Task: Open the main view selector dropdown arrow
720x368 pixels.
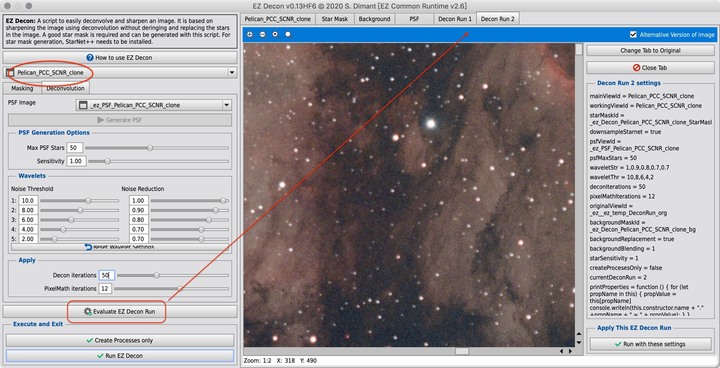Action: [232, 73]
